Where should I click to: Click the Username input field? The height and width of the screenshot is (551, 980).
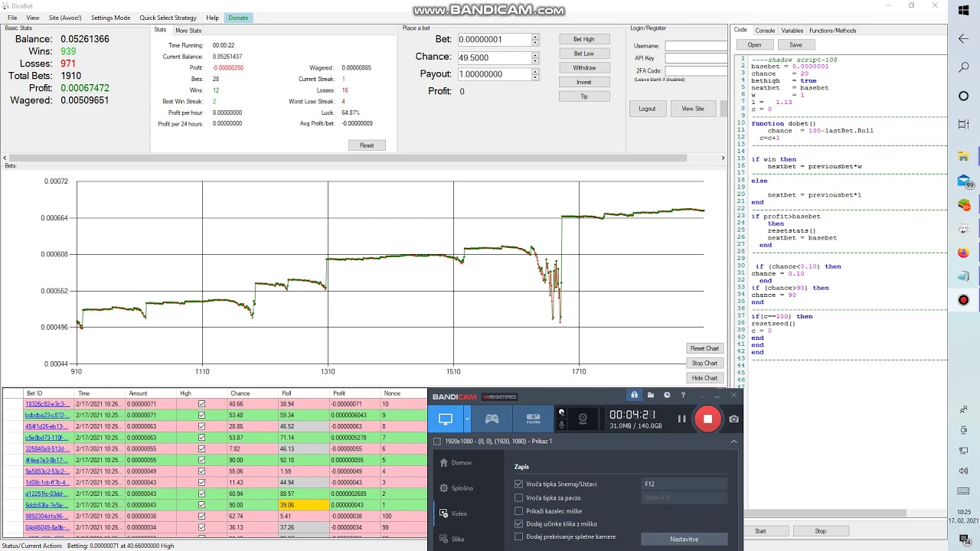696,46
